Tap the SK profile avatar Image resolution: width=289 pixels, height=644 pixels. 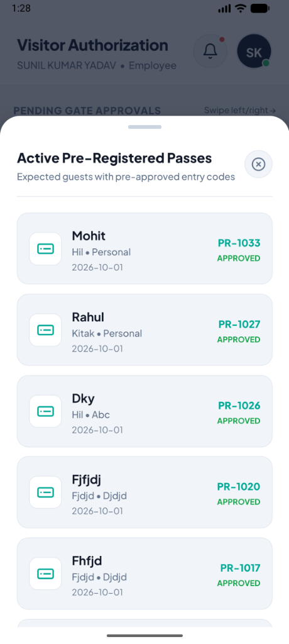coord(254,51)
